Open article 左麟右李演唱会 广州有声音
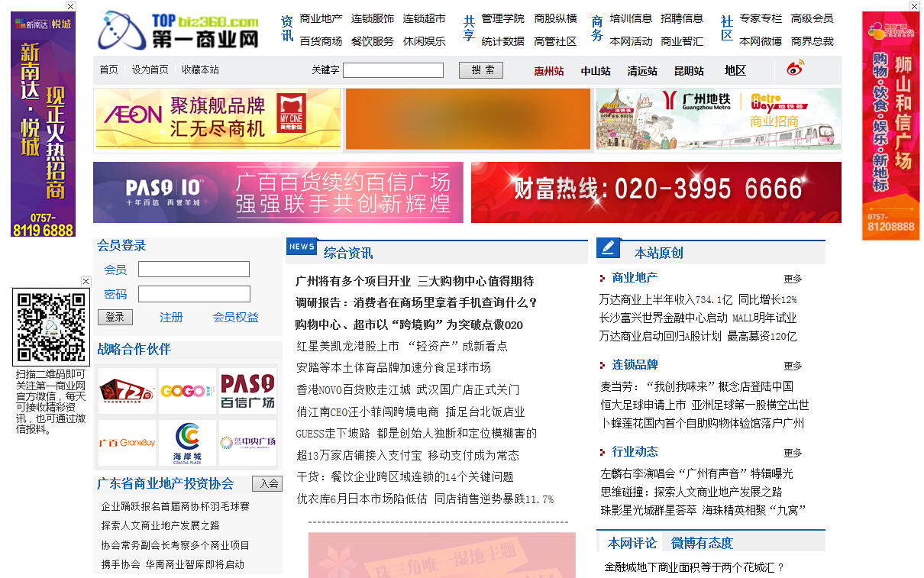 [696, 473]
